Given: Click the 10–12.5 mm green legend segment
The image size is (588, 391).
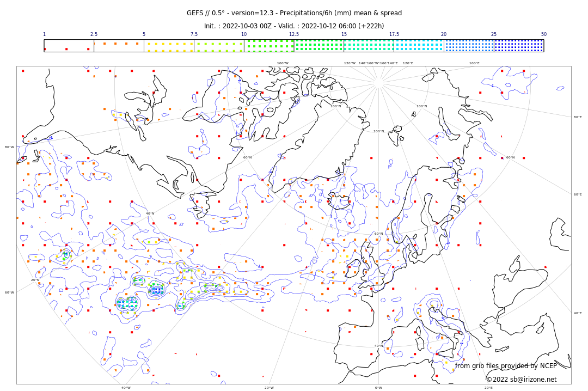Looking at the screenshot, I should 269,46.
